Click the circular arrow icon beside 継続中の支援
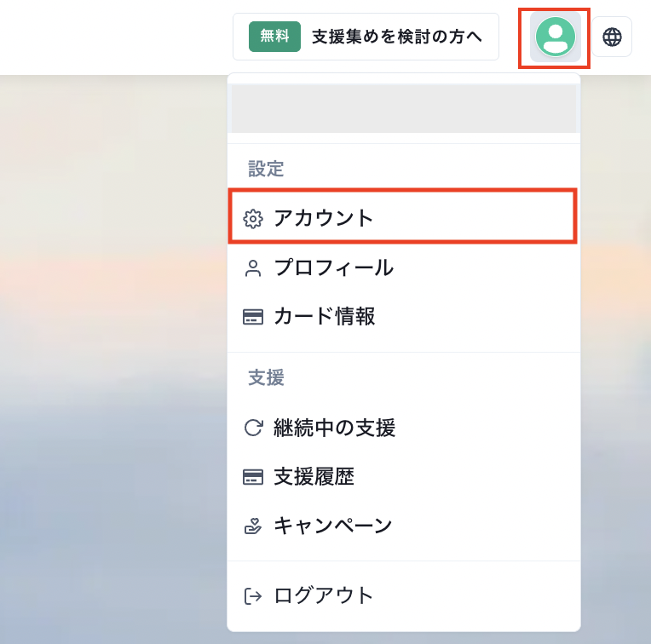651x644 pixels. [253, 428]
